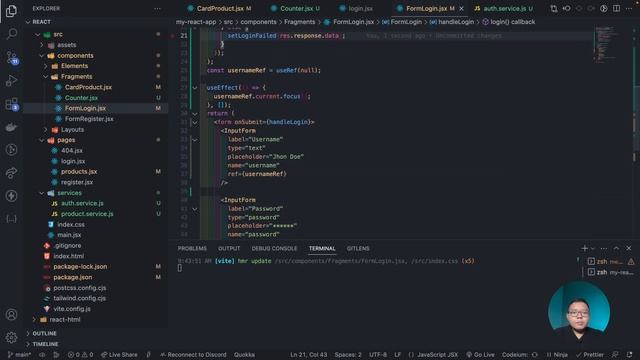
Task: Expand the Elements folder
Action: (x=46, y=66)
